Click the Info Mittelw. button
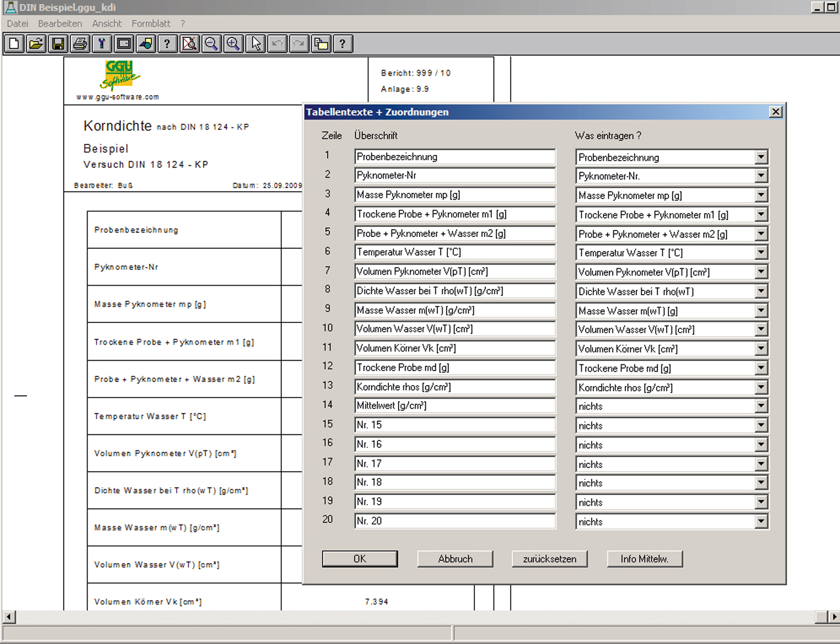 tap(645, 559)
